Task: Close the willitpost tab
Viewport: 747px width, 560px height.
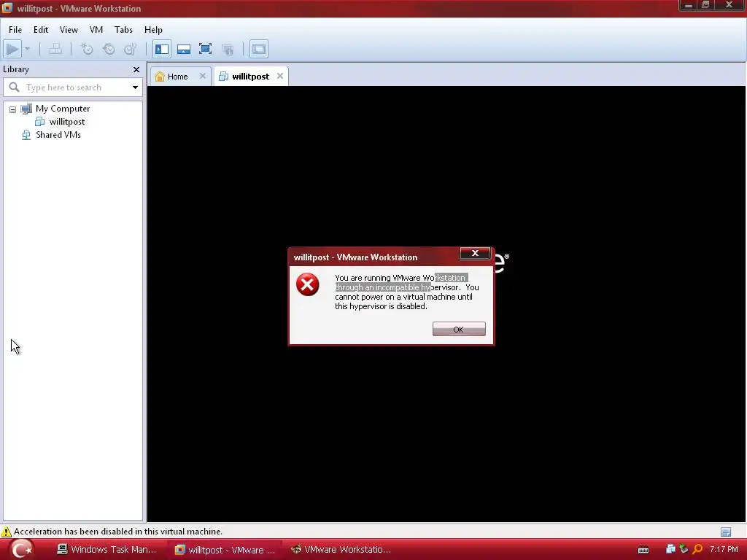Action: 280,76
